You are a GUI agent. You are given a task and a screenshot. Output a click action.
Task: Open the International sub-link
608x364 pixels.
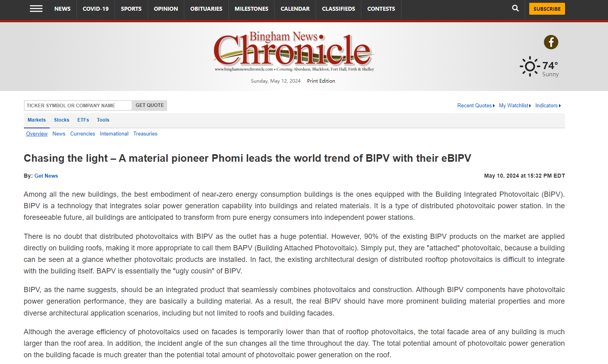[114, 134]
